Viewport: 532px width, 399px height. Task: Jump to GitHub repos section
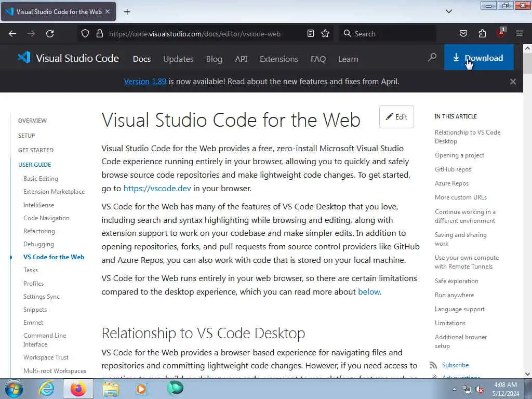[x=453, y=169]
